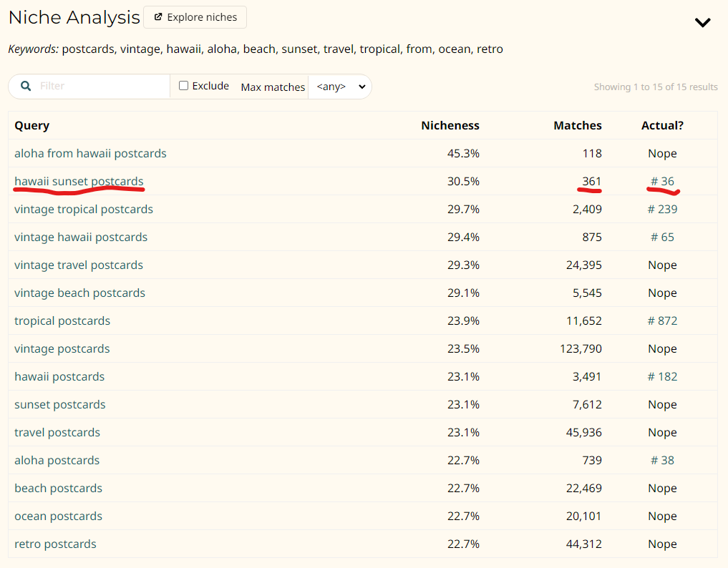Screen dimensions: 728x568
Task: Sort by the Actual? column header
Action: click(x=662, y=125)
